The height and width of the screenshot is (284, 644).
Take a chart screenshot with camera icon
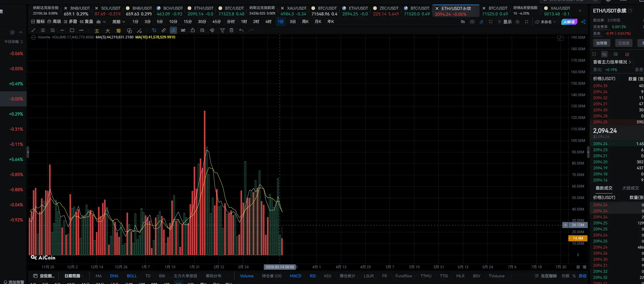[x=472, y=22]
